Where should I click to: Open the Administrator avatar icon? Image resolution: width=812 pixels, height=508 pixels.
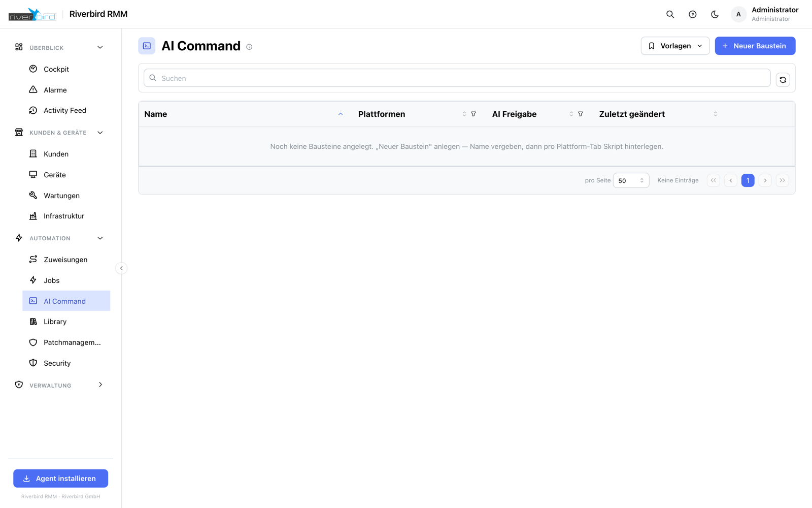point(738,14)
